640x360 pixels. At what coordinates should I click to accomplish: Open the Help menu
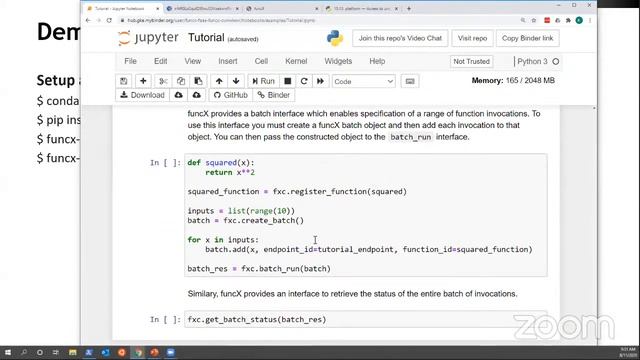(x=377, y=61)
